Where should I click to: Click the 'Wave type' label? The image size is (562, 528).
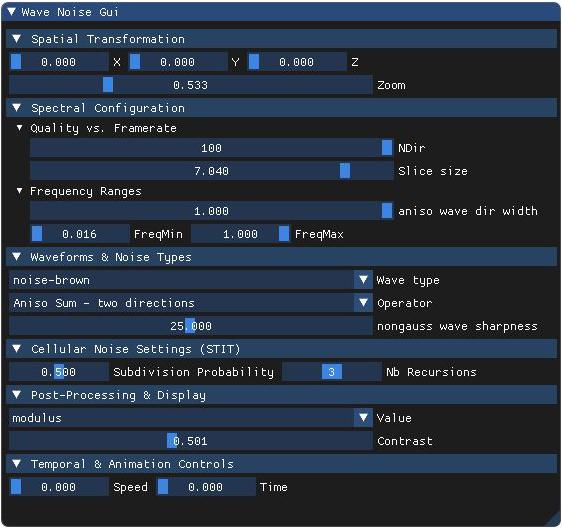(408, 280)
